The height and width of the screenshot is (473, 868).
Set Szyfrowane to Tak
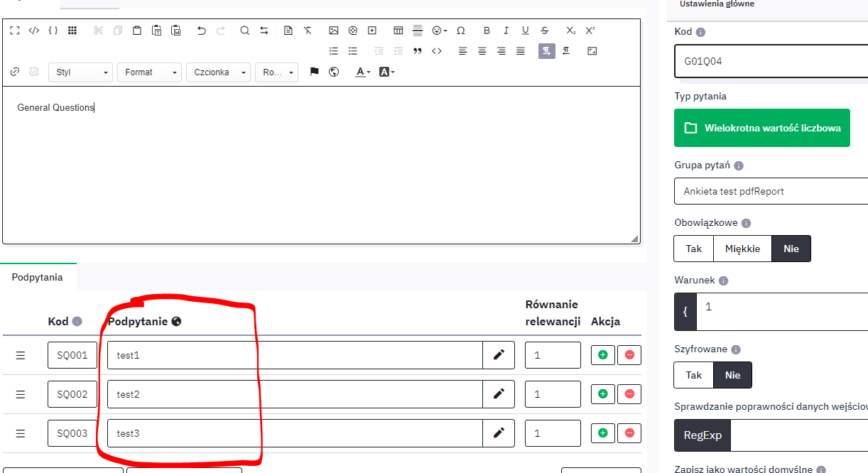pos(693,375)
